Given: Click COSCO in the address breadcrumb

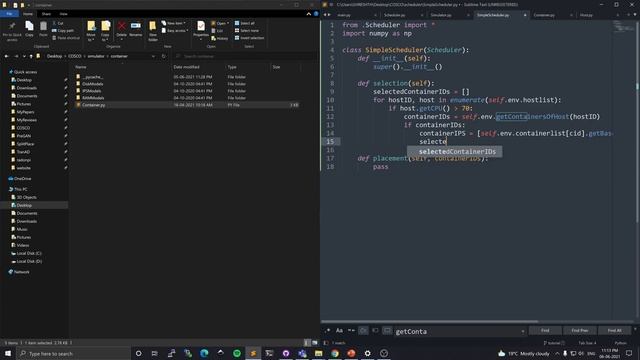Looking at the screenshot, I should coord(75,56).
